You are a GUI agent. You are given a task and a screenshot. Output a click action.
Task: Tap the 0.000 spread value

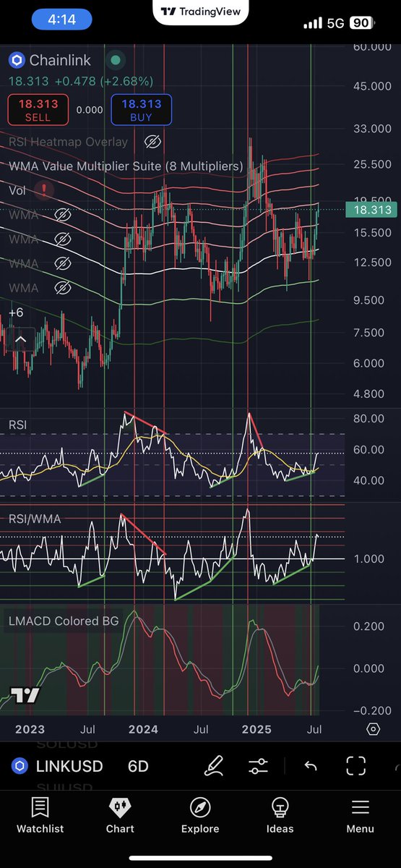pos(90,110)
